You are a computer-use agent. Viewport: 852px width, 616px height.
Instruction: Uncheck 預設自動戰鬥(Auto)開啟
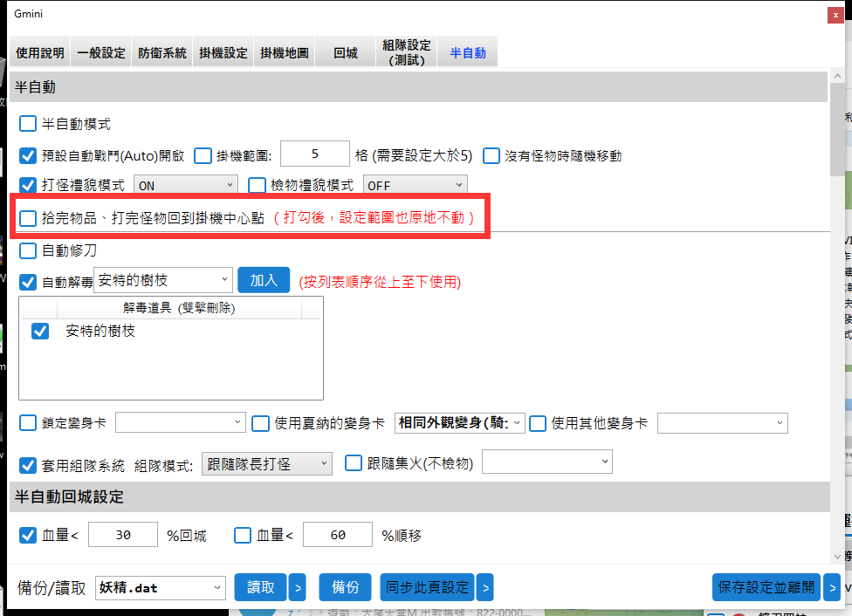point(28,156)
